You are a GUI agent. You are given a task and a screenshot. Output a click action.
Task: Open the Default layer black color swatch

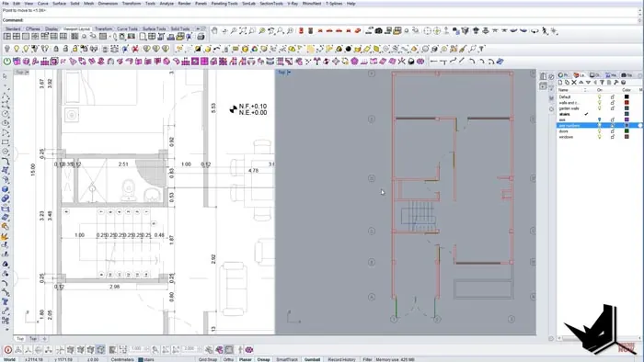pyautogui.click(x=627, y=96)
